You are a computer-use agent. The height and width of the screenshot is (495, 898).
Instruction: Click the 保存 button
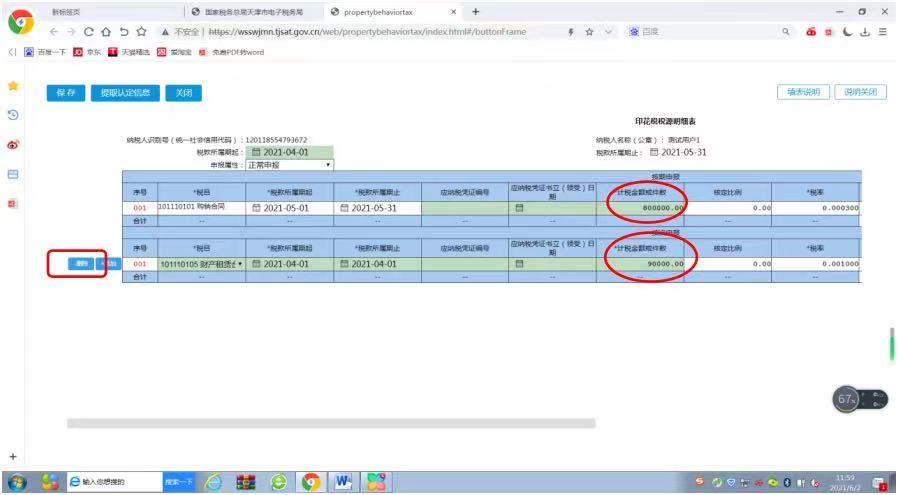(x=66, y=93)
